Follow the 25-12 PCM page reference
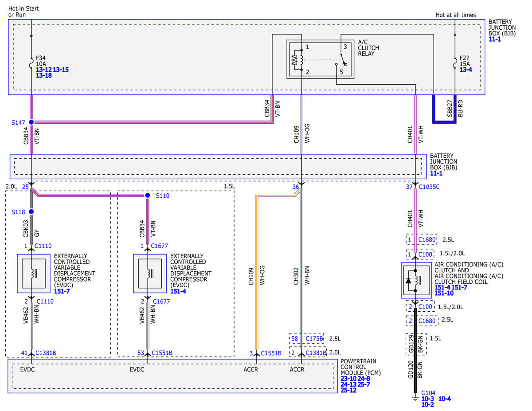Screen dimensions: 532x411 348,390
